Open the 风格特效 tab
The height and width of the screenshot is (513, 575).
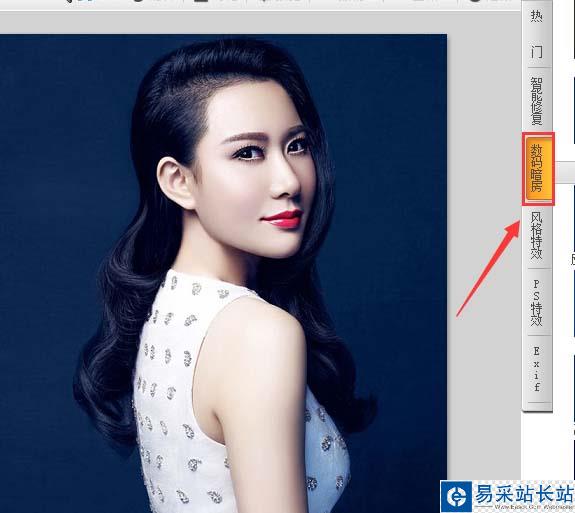click(537, 235)
